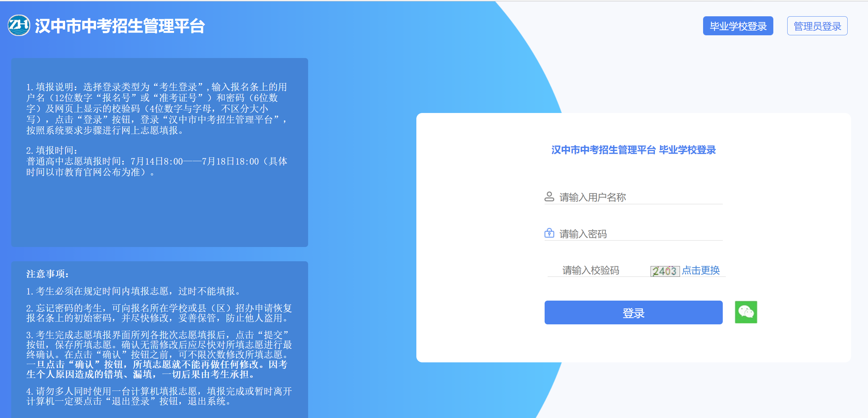Click the 点击更换 captcha refresh link
This screenshot has width=868, height=418.
[x=700, y=270]
